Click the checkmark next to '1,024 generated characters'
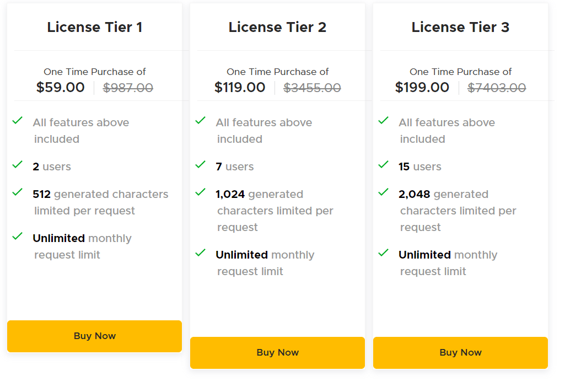The width and height of the screenshot is (565, 392). click(x=201, y=192)
